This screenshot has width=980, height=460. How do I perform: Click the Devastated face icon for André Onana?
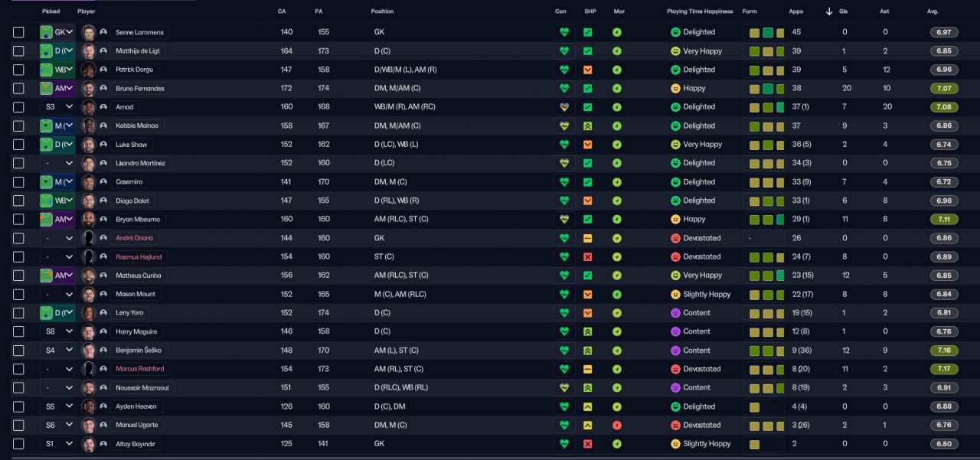tap(675, 238)
